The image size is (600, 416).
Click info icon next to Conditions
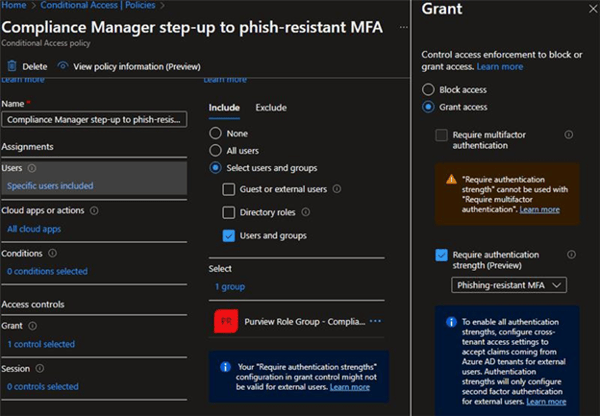(52, 253)
